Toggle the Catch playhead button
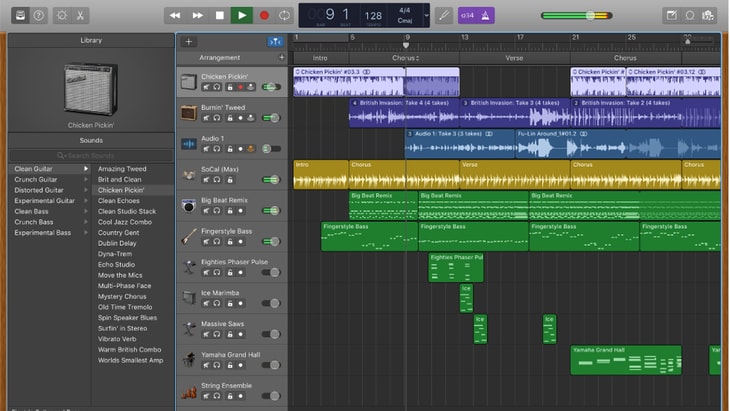The image size is (730, 411). (275, 42)
